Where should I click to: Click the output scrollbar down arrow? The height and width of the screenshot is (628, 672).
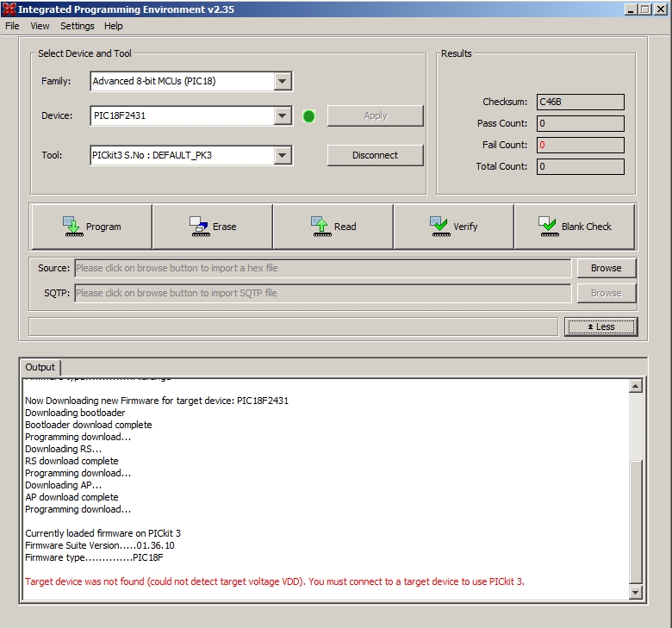(635, 593)
